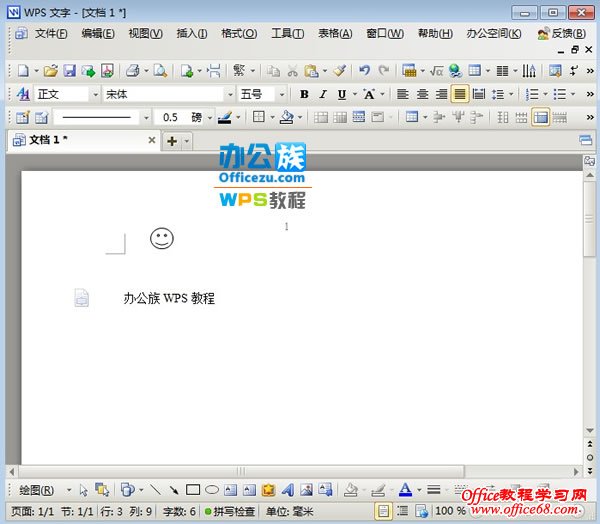Open the 编辑(E) menu

[x=98, y=34]
